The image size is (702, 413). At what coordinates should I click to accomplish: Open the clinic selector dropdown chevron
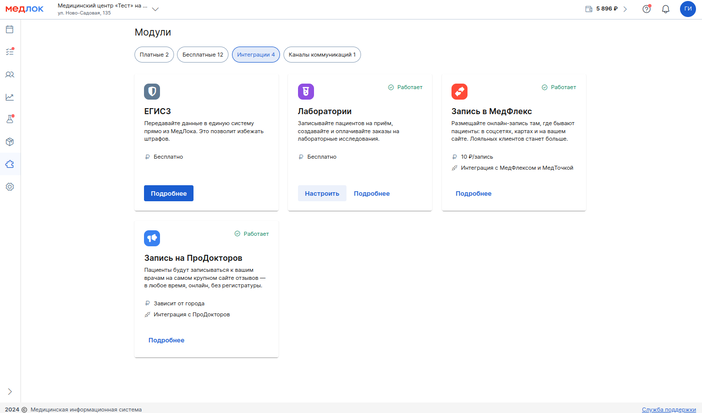(x=155, y=9)
